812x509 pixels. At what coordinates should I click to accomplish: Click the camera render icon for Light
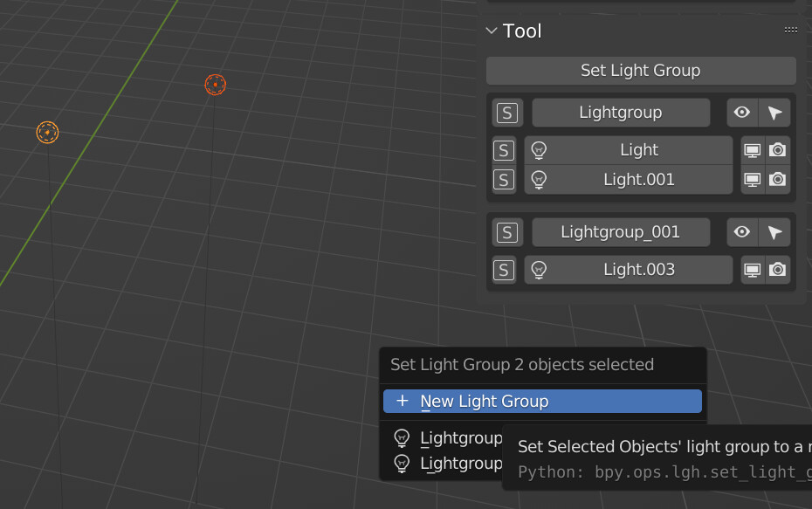777,149
